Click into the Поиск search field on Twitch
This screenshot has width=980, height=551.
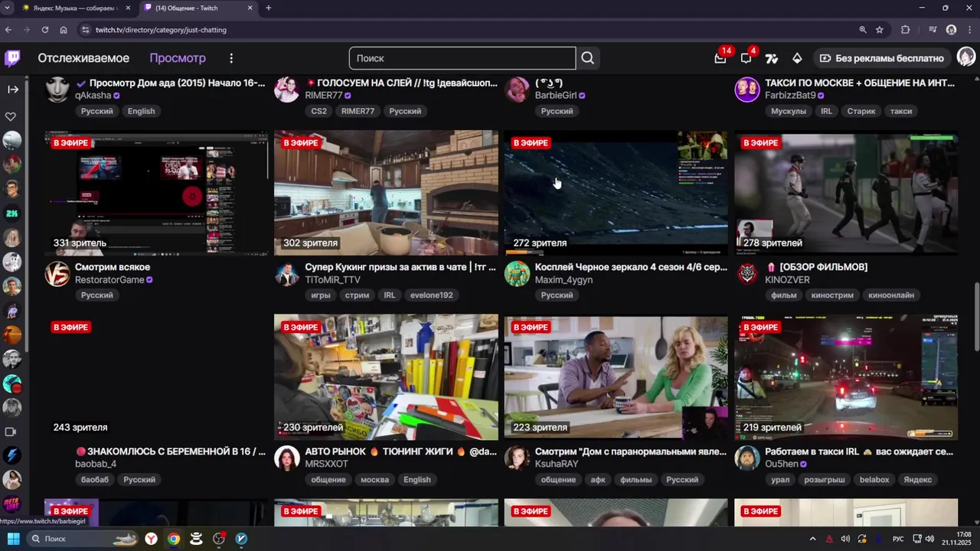[462, 58]
